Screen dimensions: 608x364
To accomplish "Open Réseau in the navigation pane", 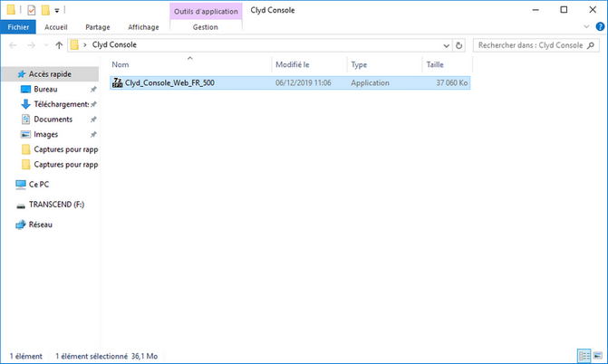I will pos(41,225).
